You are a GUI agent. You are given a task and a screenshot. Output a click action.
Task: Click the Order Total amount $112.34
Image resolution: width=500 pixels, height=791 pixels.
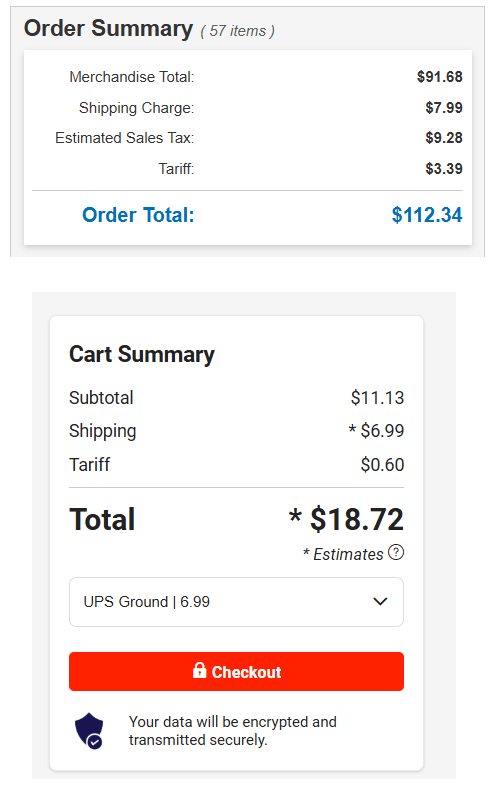point(427,215)
